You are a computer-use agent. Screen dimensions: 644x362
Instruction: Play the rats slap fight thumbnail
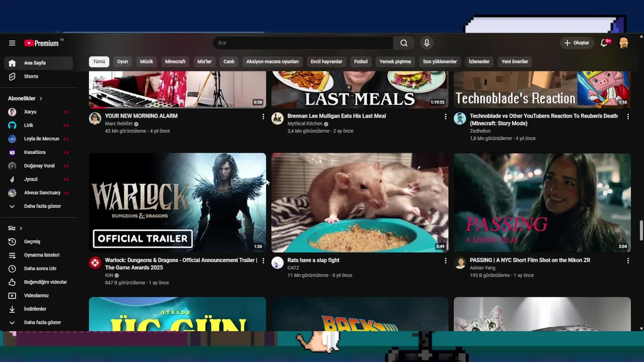coord(360,203)
